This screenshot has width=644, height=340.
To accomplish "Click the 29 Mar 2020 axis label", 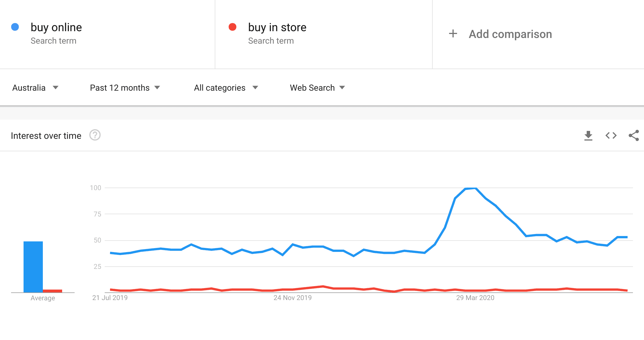I will point(475,298).
